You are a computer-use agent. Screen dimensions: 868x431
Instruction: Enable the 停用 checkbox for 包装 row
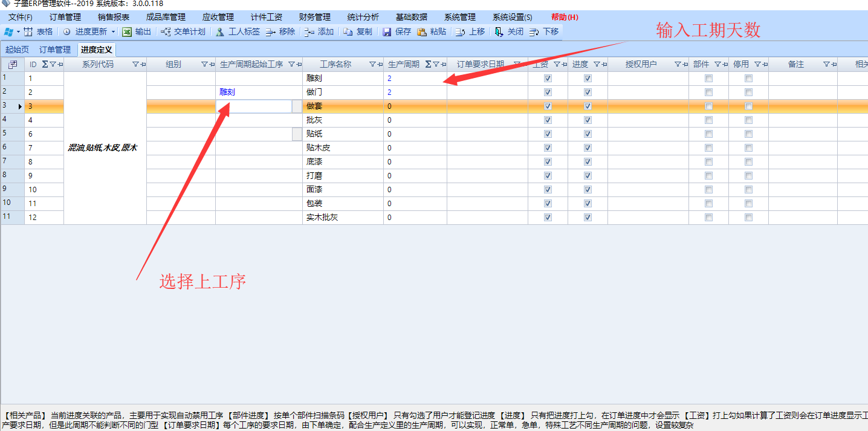pyautogui.click(x=748, y=204)
